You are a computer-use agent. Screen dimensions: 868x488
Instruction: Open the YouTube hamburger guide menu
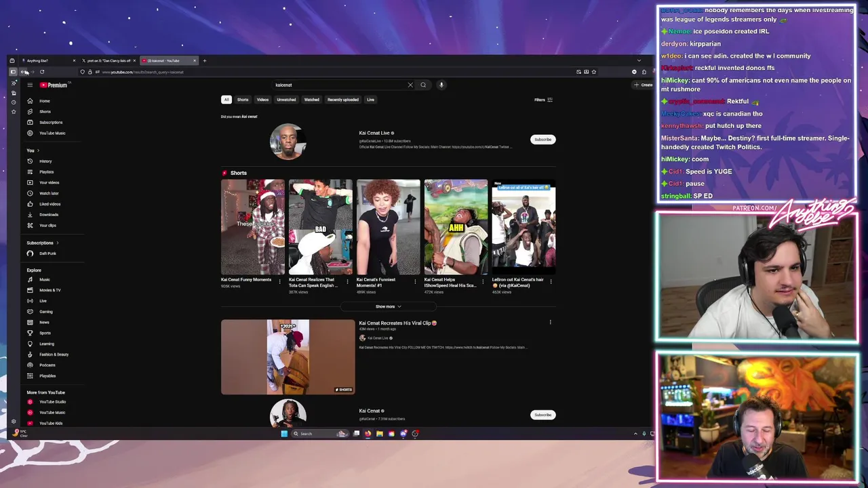(30, 85)
